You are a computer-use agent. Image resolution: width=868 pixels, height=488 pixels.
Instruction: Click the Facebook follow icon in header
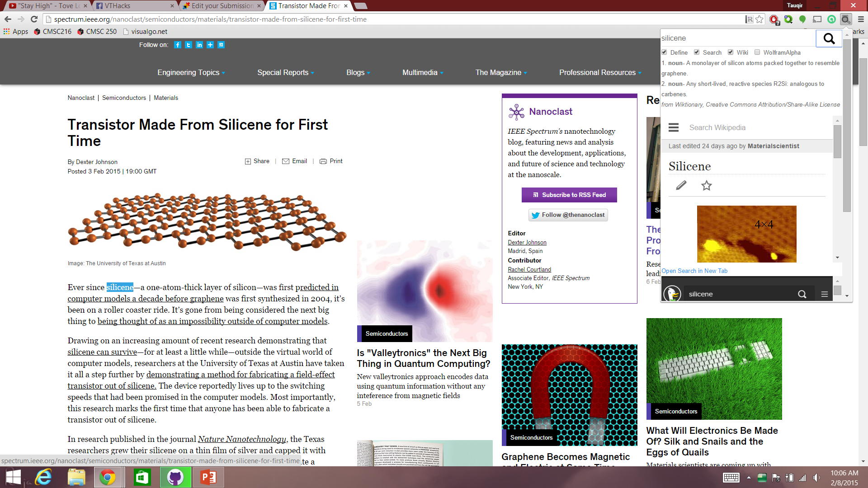(x=178, y=45)
